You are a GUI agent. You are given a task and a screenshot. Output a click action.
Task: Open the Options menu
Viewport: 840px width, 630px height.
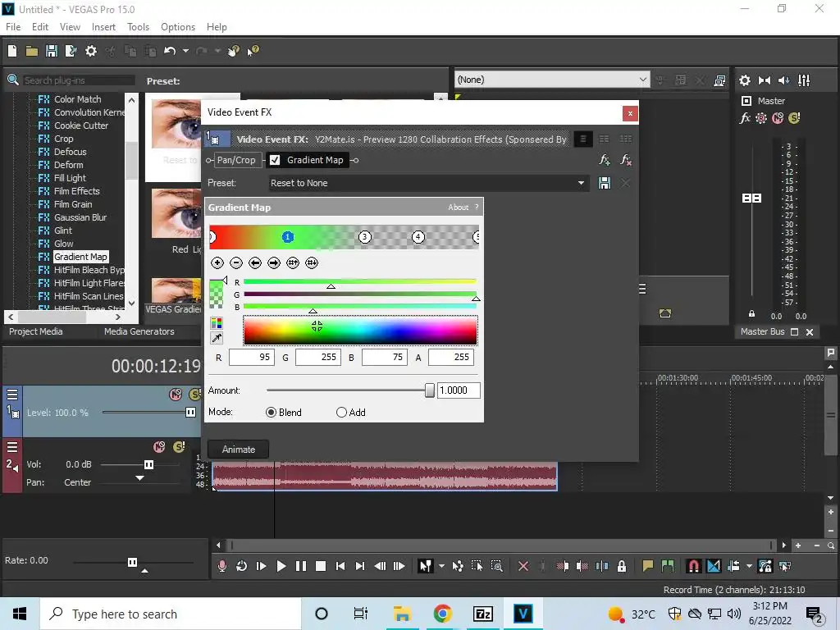(x=178, y=27)
